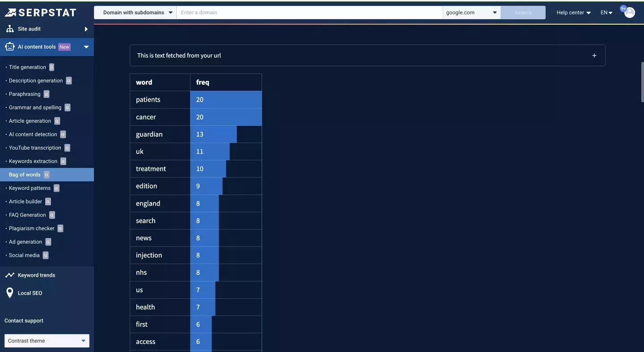Image resolution: width=644 pixels, height=352 pixels.
Task: Select Keywords extraction in the sidebar
Action: 33,161
